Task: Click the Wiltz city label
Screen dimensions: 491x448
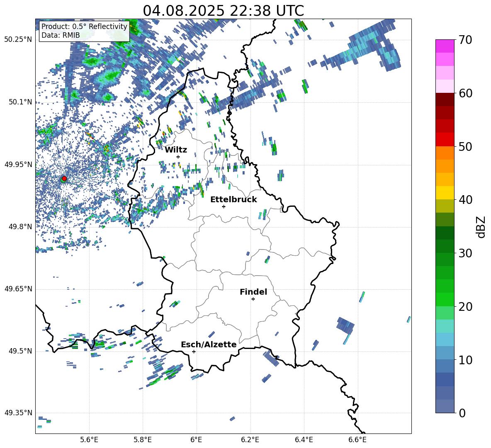Action: click(176, 150)
